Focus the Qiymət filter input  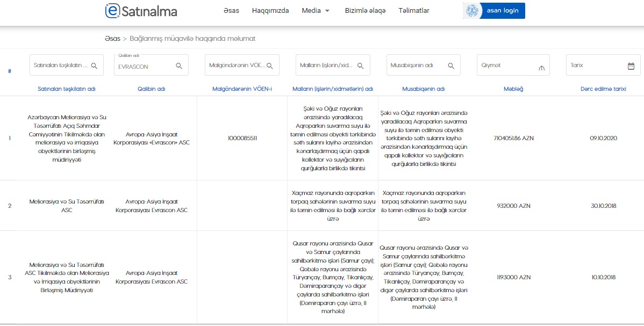point(513,66)
